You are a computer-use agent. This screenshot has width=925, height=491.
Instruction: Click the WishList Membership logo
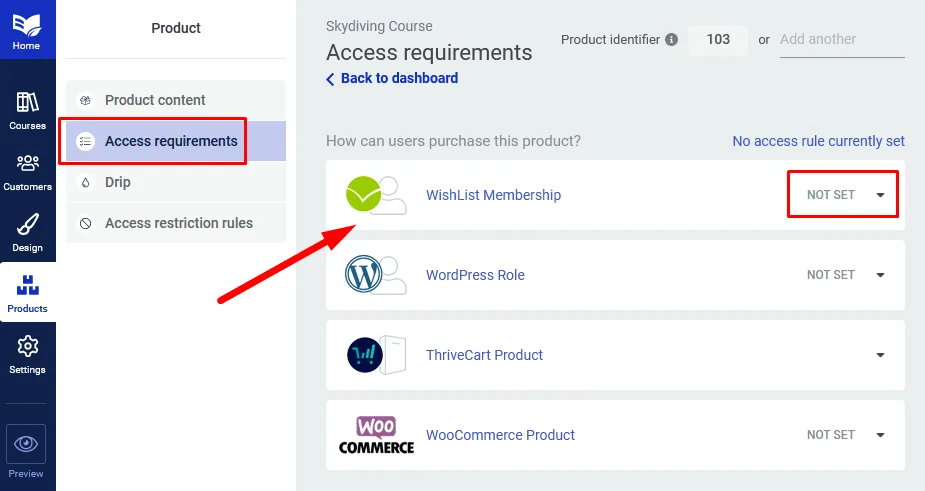coord(376,195)
